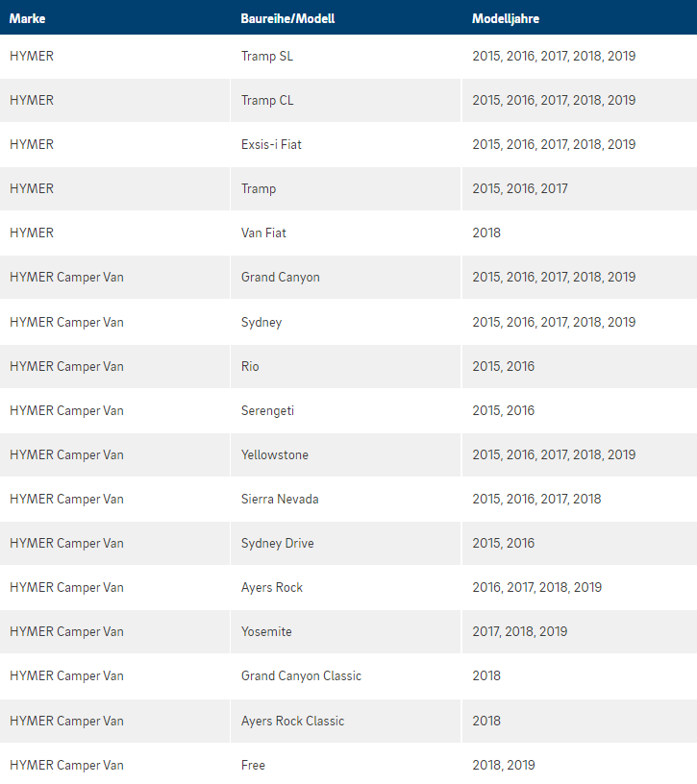Click the Sierra Nevada model entry

[280, 499]
